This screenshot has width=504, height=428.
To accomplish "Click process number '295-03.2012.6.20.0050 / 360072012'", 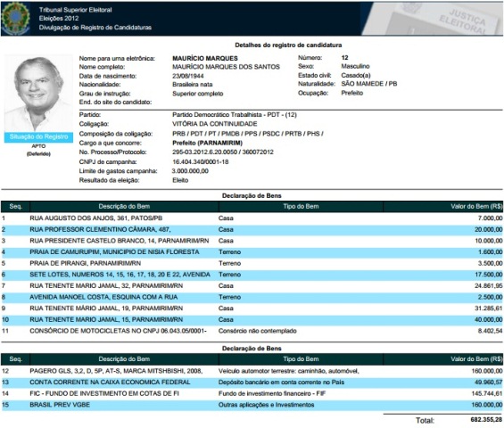I will (x=223, y=152).
